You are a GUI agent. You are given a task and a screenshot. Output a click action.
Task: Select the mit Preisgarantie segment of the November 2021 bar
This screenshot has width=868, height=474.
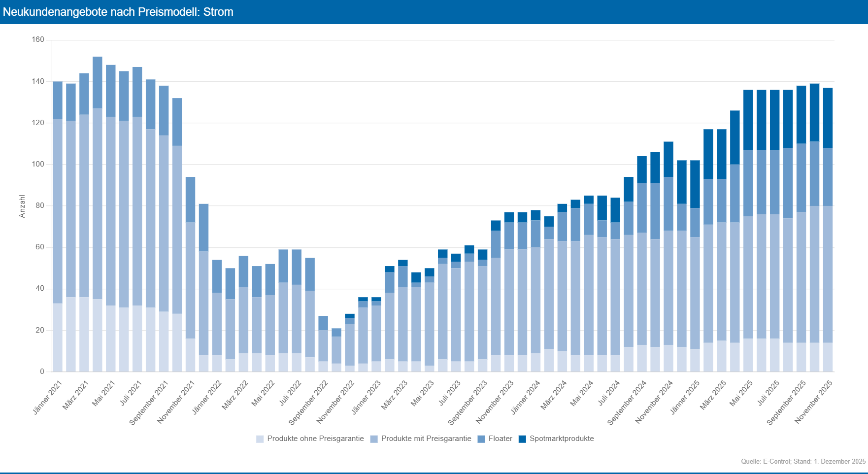tap(190, 280)
